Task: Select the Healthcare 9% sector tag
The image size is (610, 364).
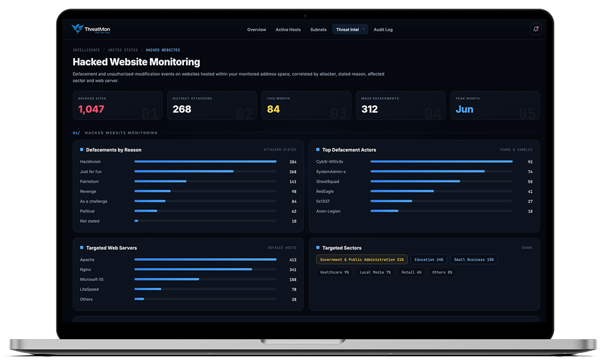Action: tap(334, 272)
